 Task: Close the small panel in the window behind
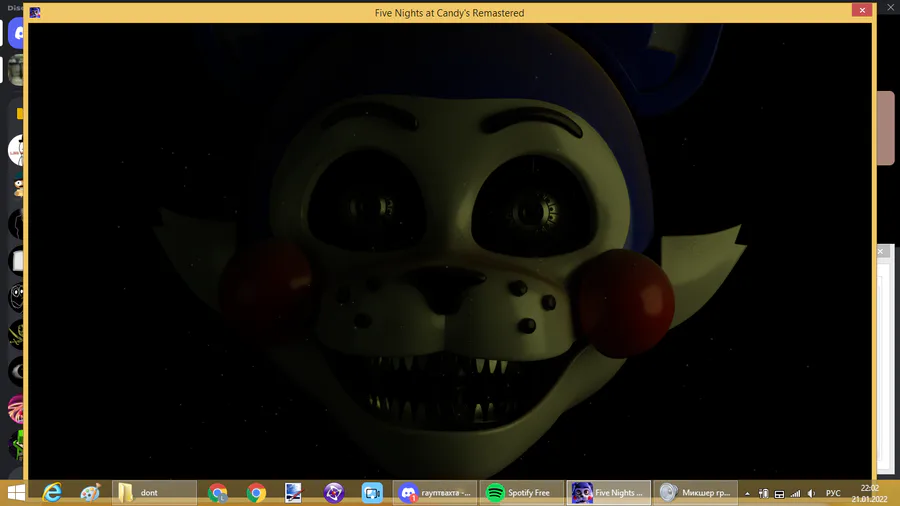pyautogui.click(x=880, y=251)
